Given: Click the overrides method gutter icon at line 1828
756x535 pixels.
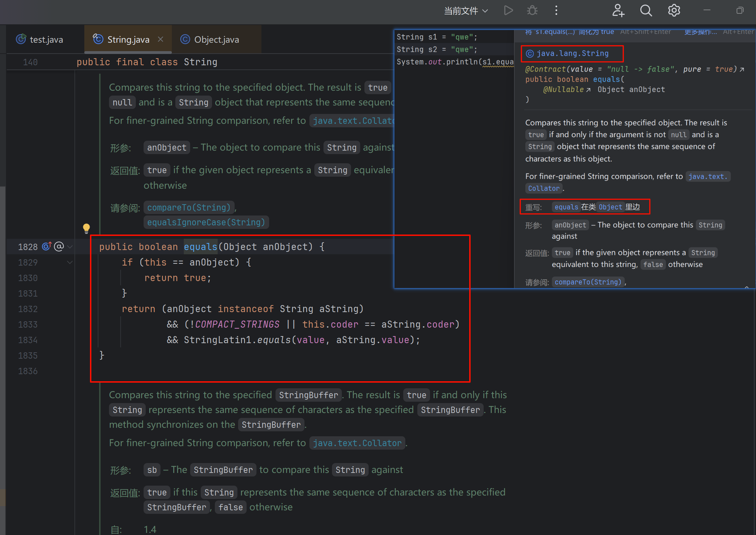Looking at the screenshot, I should [x=47, y=246].
